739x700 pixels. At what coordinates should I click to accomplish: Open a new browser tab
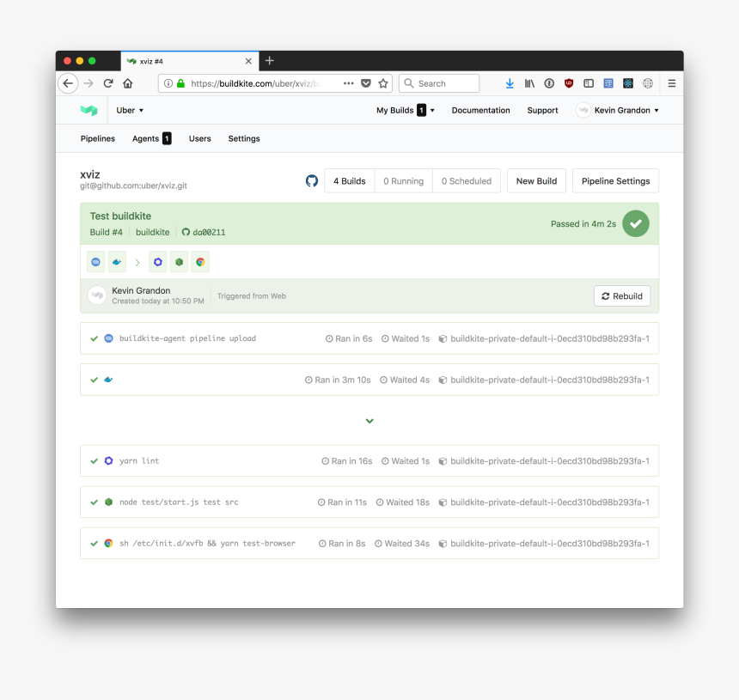coord(270,61)
